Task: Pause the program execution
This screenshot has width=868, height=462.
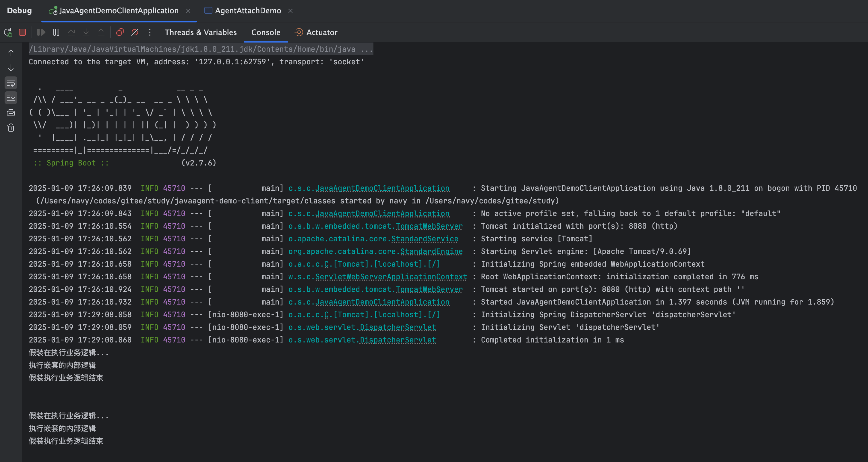Action: click(56, 32)
